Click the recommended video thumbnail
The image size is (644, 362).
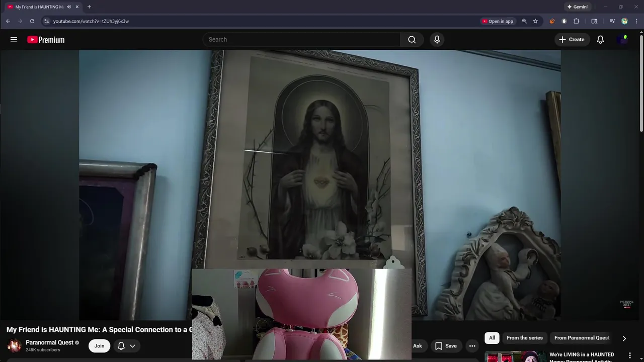(515, 356)
